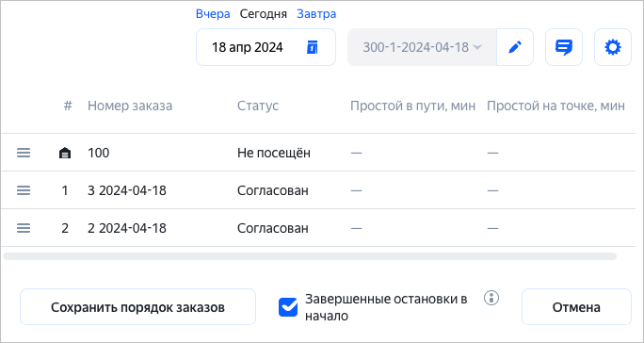Grab the drag handle for order 100
644x343 pixels.
pyautogui.click(x=24, y=153)
